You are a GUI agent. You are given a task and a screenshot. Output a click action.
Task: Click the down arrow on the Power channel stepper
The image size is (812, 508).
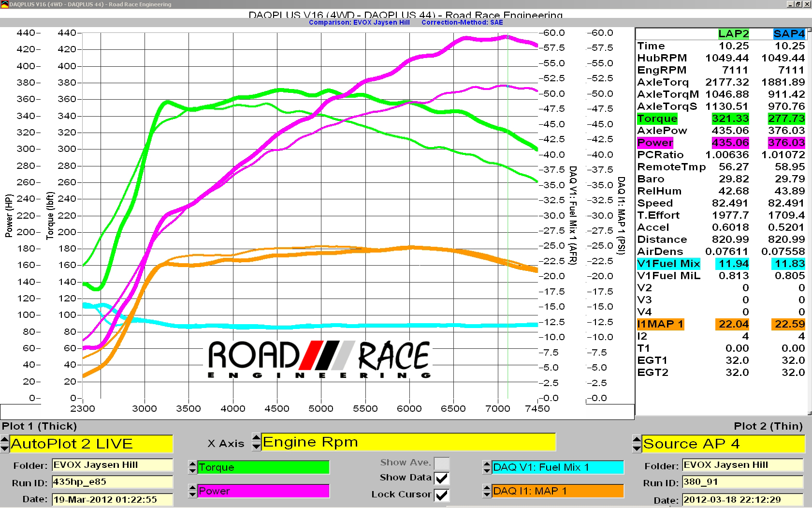click(192, 493)
